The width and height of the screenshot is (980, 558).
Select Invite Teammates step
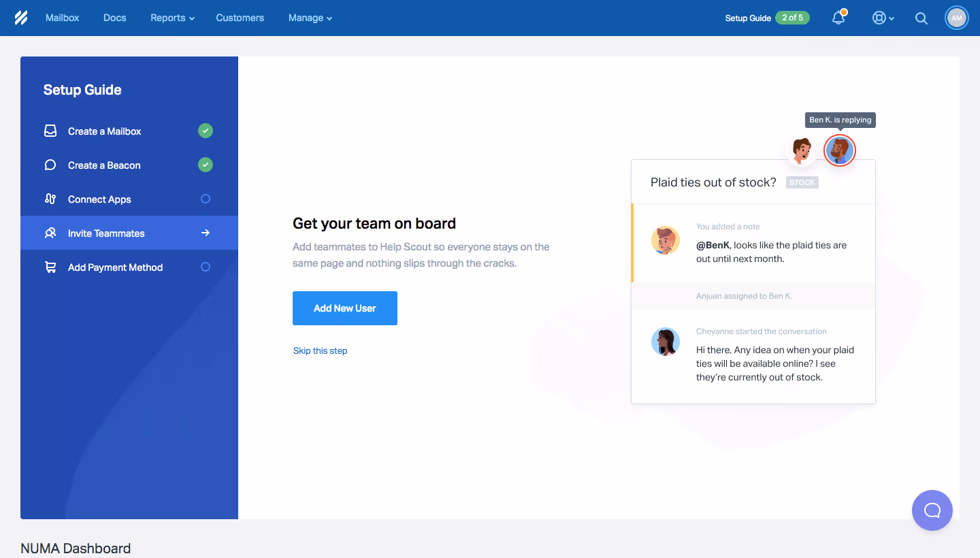point(129,233)
